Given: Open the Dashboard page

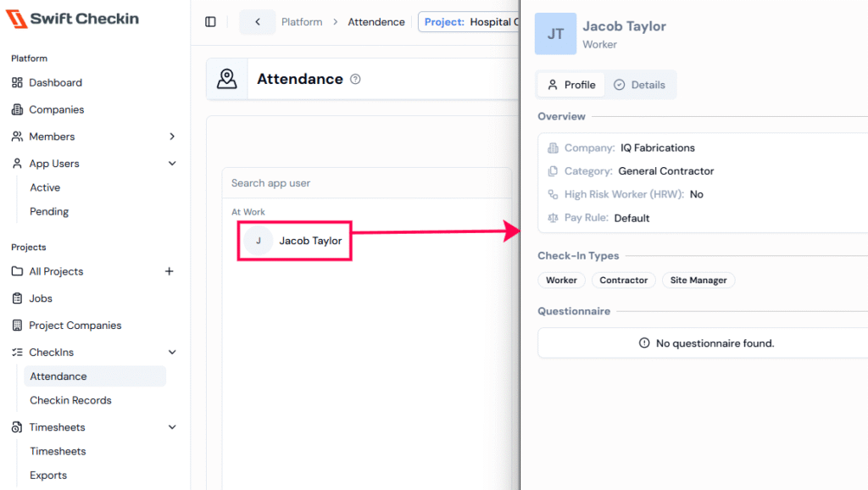Looking at the screenshot, I should [x=55, y=82].
